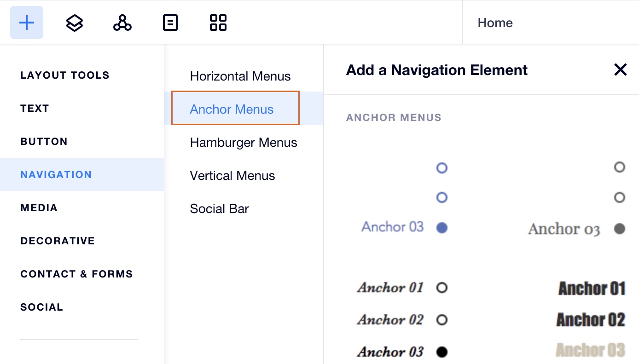
Task: Open the Pages document icon
Action: tap(170, 23)
